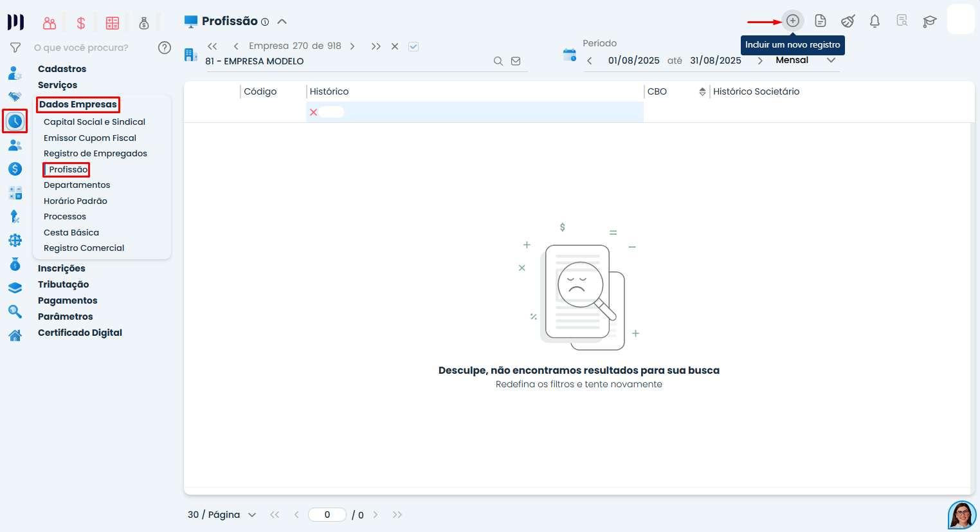Open Registro de Empregados
Viewport: 980px width, 532px height.
[x=95, y=153]
